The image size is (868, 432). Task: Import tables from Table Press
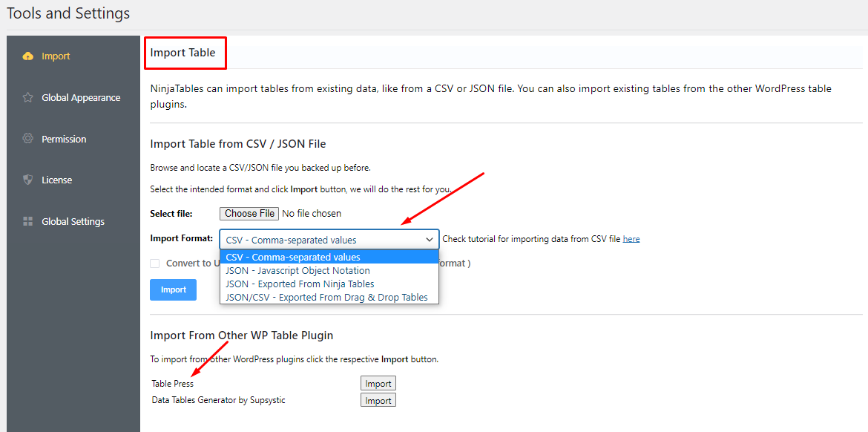pos(378,383)
